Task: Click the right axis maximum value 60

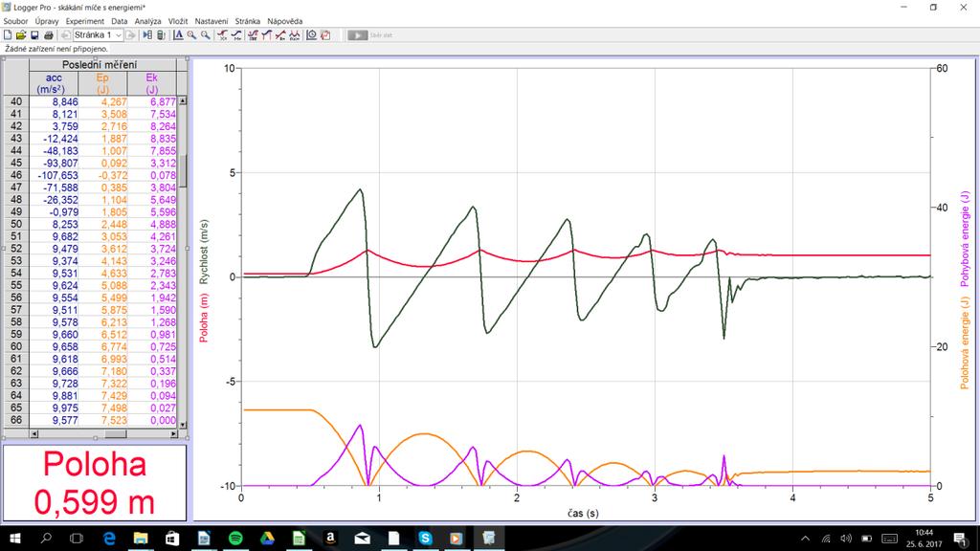Action: tap(942, 68)
